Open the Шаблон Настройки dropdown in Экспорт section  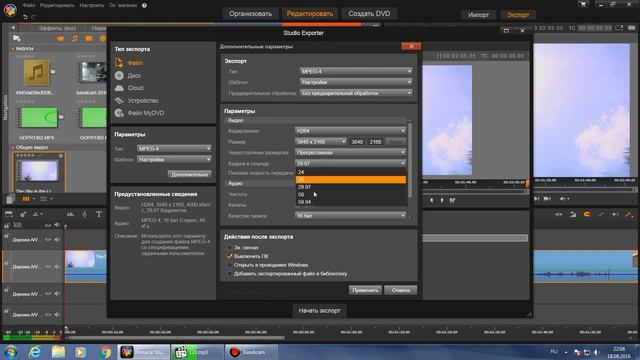coord(356,82)
